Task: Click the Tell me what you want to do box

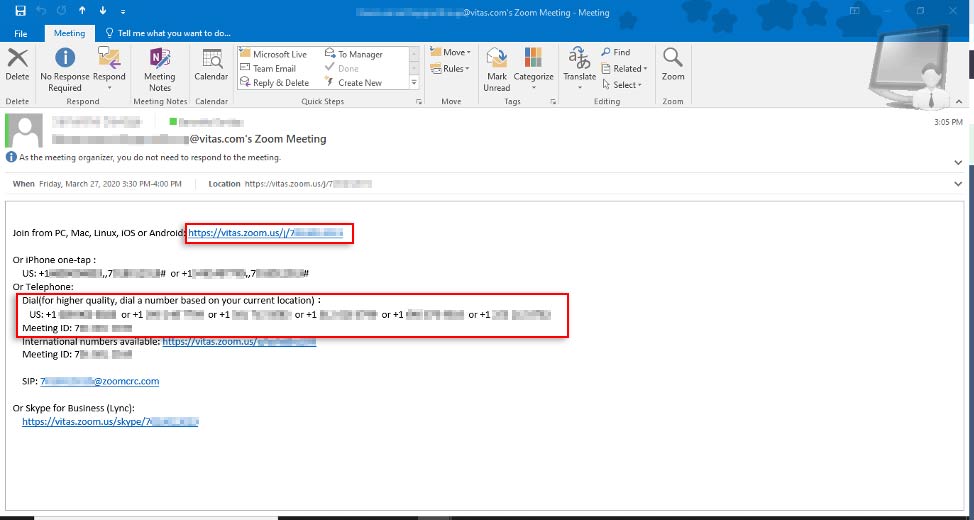Action: [x=168, y=33]
